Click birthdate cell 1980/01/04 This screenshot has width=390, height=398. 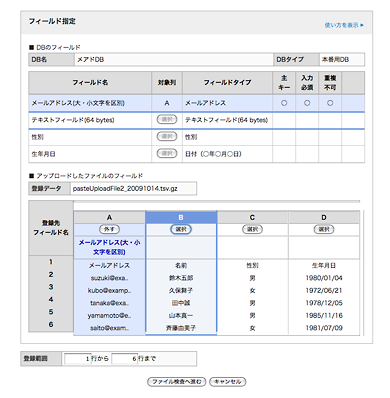(324, 278)
